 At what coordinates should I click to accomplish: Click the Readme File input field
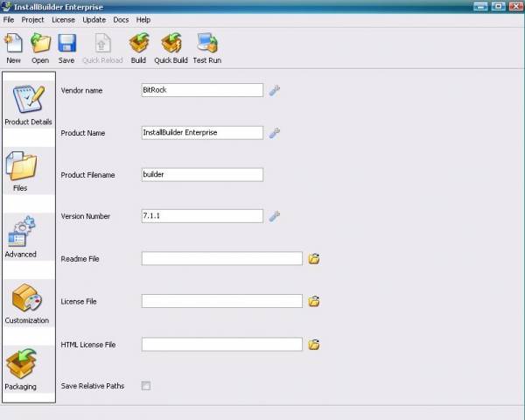pyautogui.click(x=222, y=259)
